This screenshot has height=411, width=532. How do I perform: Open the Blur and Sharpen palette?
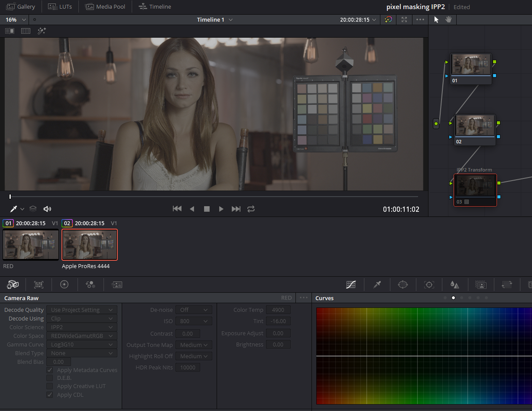point(455,285)
